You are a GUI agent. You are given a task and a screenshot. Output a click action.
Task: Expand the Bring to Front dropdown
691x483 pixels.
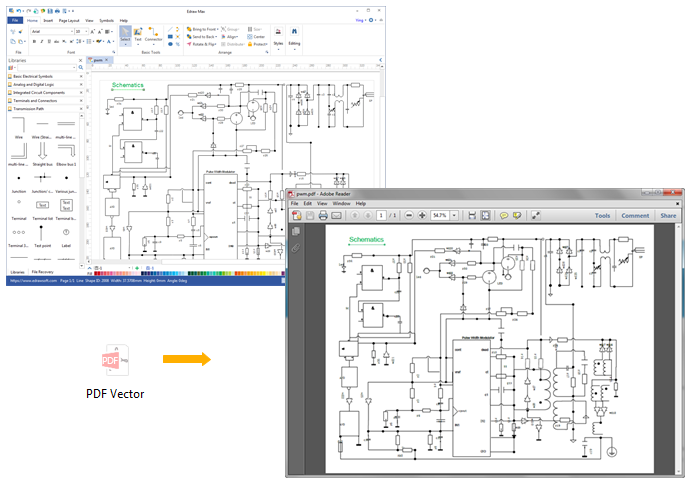pyautogui.click(x=219, y=30)
